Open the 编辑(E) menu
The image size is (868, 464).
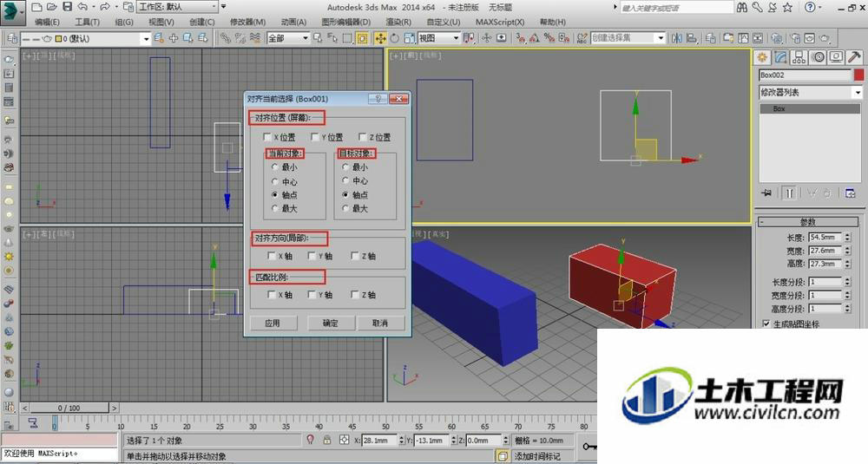pos(47,23)
